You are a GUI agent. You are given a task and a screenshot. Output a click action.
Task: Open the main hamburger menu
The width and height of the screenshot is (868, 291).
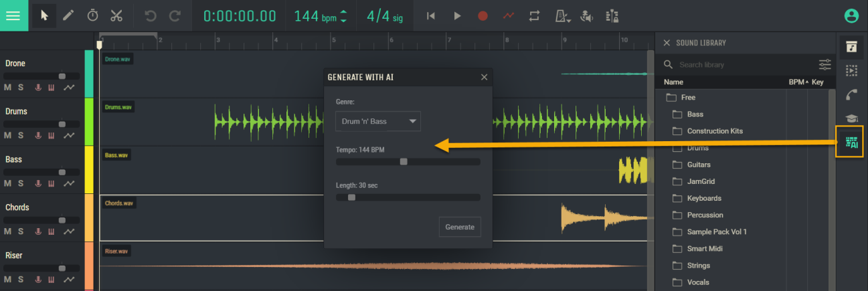point(13,15)
